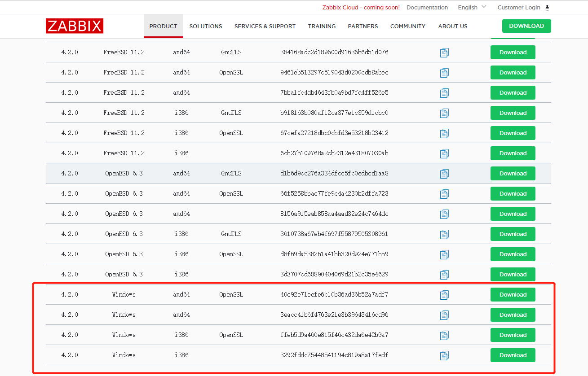Copy hash for FreeBSD i386 GnuTLS row

pos(444,113)
